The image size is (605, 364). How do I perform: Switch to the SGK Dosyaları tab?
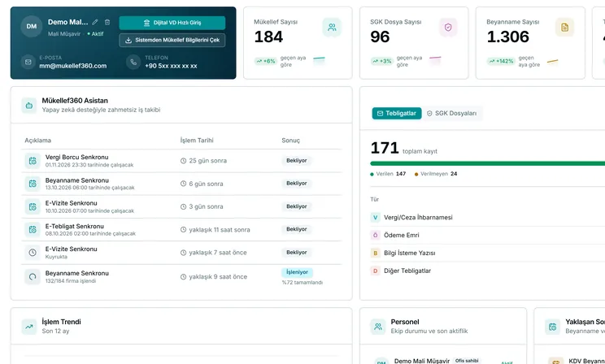point(452,114)
